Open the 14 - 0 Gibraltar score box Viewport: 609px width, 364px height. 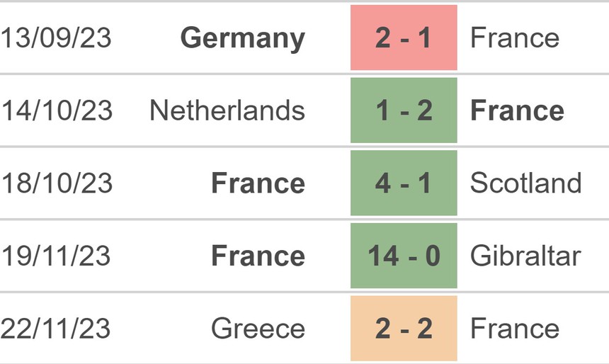click(404, 256)
